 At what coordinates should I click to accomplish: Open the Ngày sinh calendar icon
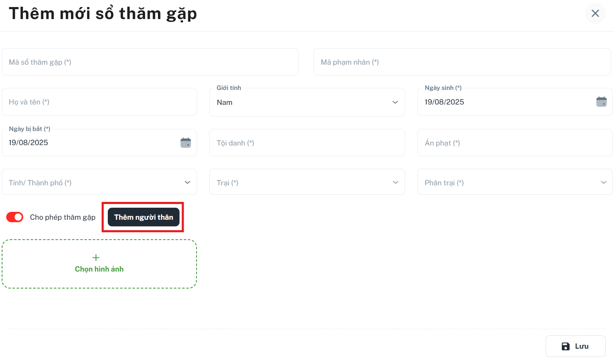coord(601,102)
